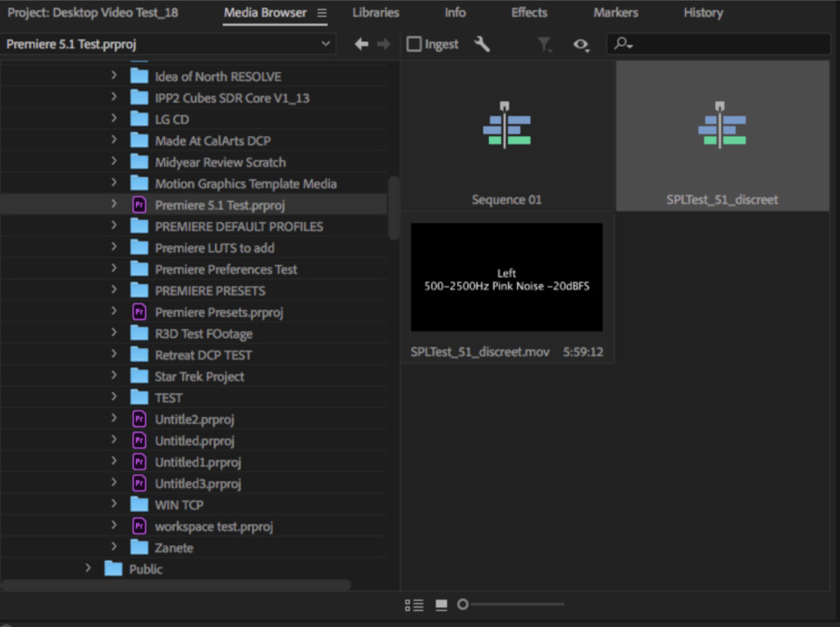
Task: Click the Zanete folder icon
Action: point(139,547)
